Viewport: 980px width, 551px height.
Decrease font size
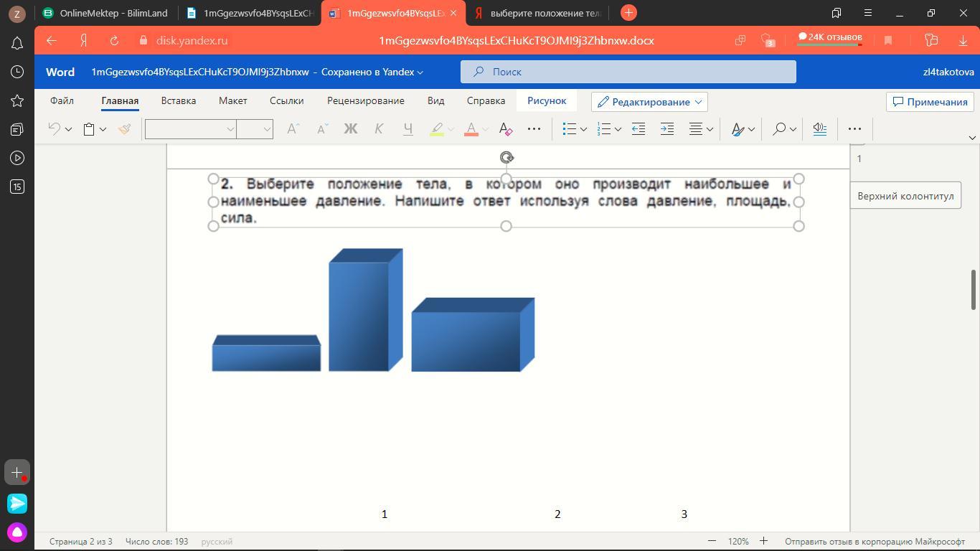(322, 129)
